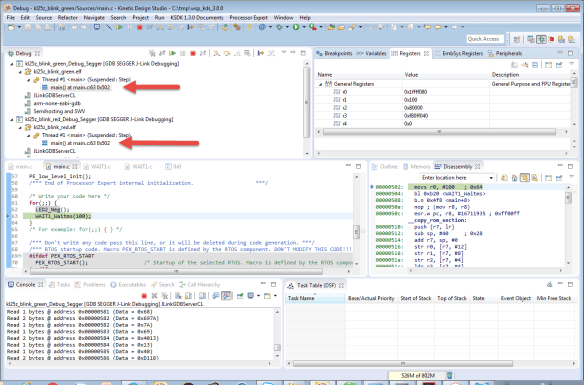
Task: Open the Call Hierarchy tab
Action: [x=199, y=285]
